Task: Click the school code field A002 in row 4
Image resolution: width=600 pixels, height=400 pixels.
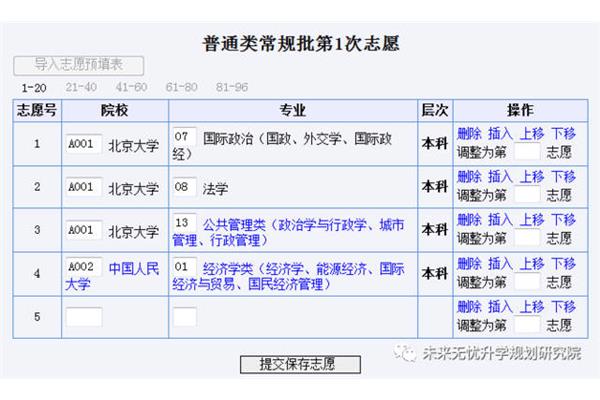Action: [84, 266]
